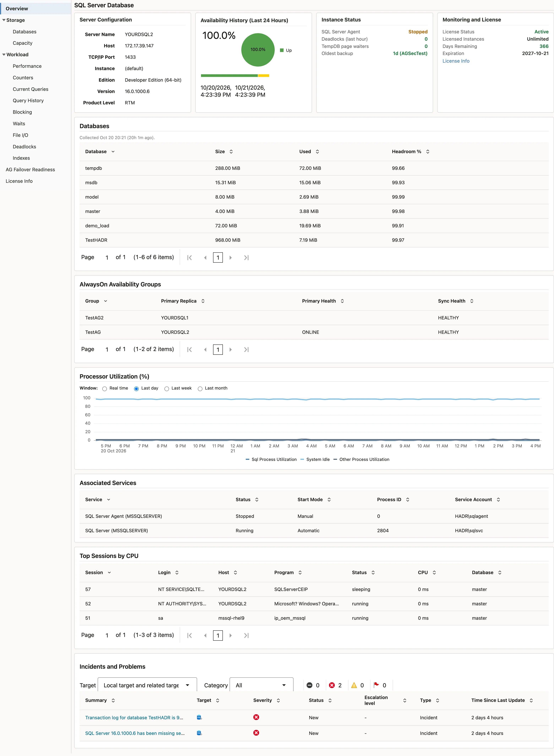
Task: Open AG Failover Readiness page
Action: [30, 169]
